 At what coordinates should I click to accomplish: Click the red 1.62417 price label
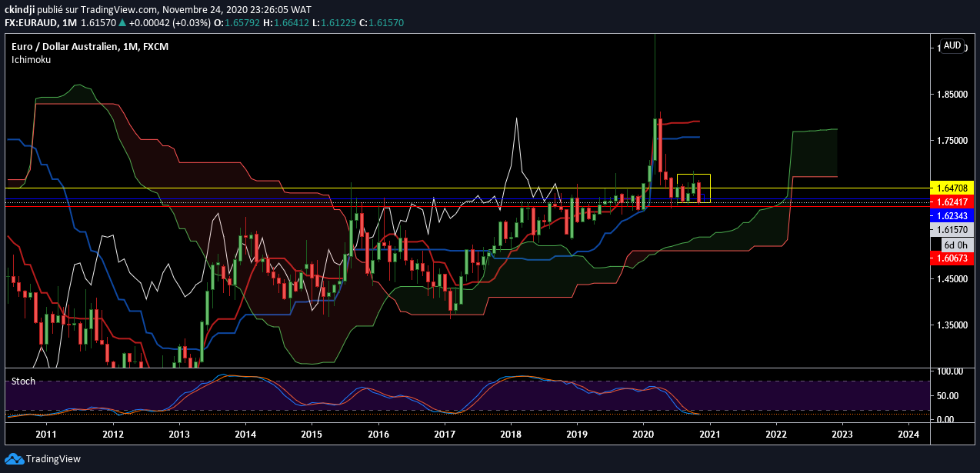(x=952, y=202)
